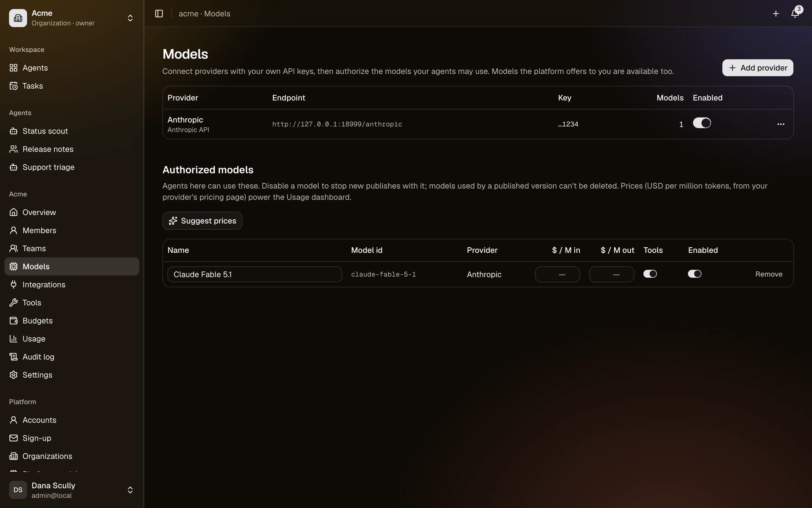Open the Status scout agent
This screenshot has width=812, height=508.
pos(72,131)
